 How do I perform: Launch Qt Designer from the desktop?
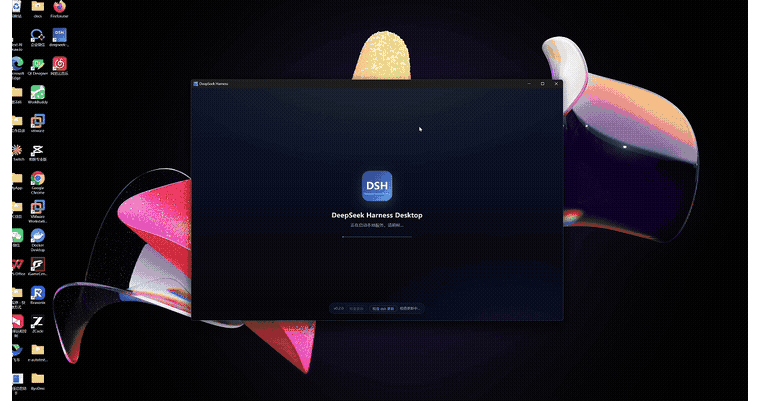[x=38, y=66]
